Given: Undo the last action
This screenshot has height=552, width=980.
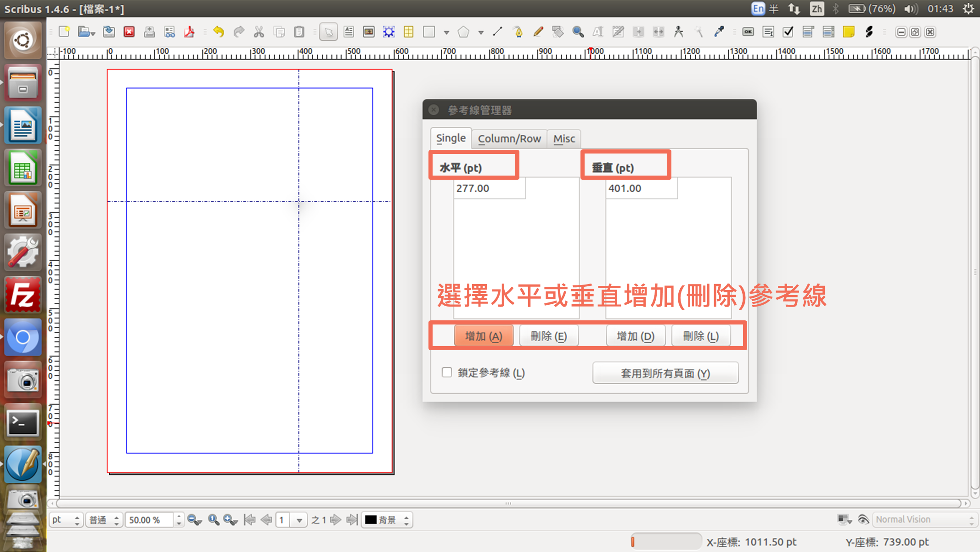Looking at the screenshot, I should point(219,32).
